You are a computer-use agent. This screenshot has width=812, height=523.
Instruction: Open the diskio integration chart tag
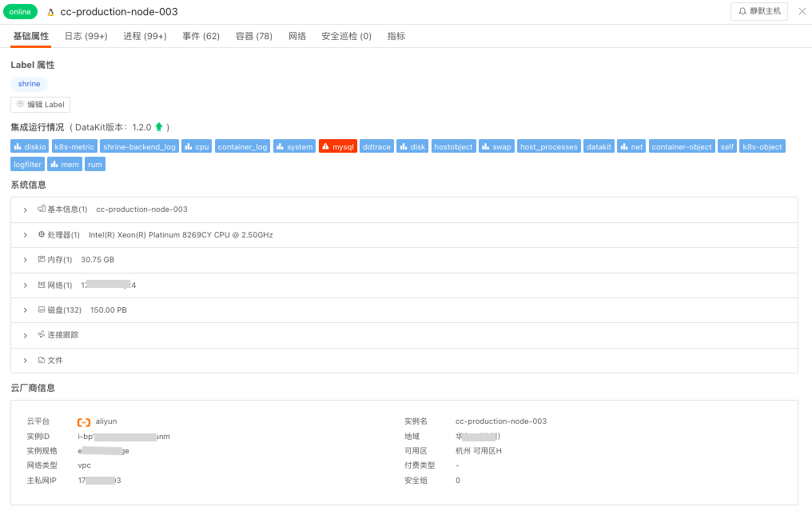coord(30,146)
